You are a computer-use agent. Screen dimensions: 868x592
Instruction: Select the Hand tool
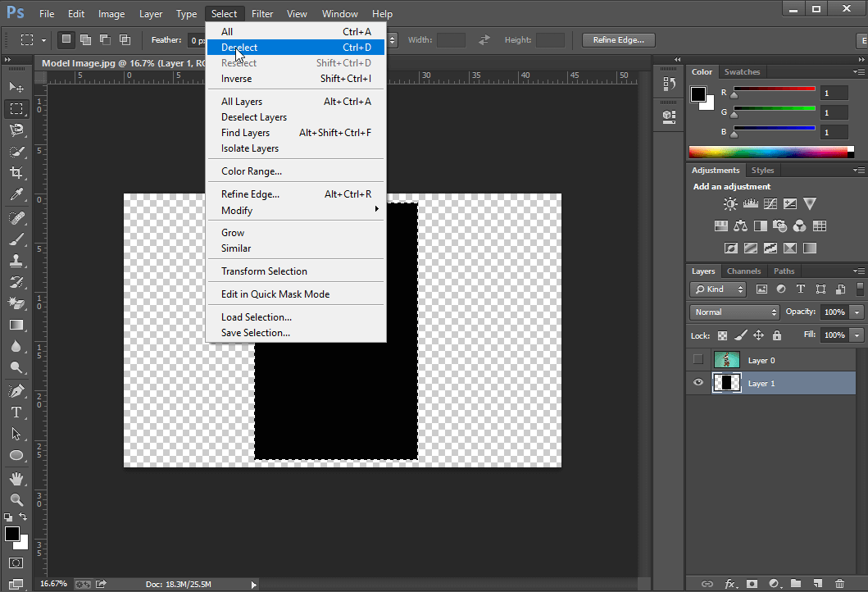tap(16, 478)
